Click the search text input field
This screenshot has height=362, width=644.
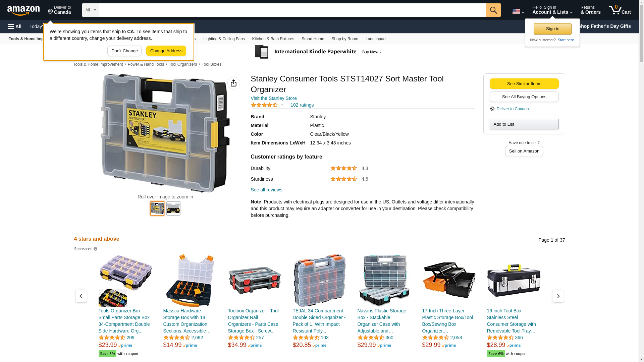coord(292,10)
